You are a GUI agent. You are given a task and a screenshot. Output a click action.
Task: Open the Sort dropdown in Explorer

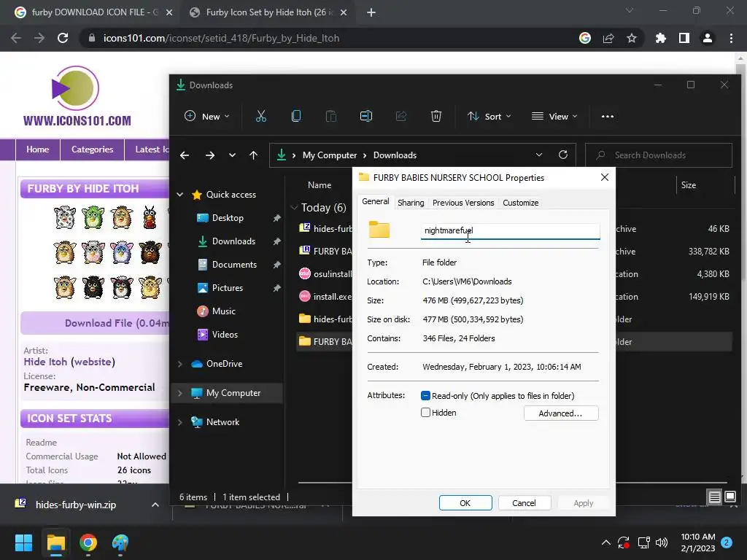point(489,116)
